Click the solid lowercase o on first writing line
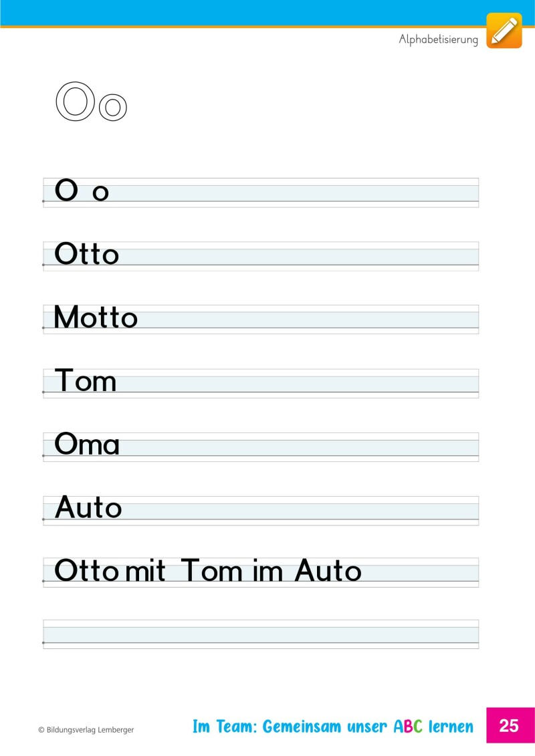Viewport: 535px width, 756px height. (100, 193)
